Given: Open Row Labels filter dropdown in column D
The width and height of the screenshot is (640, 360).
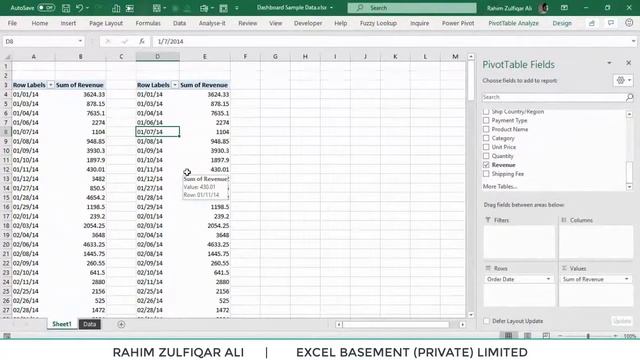Looking at the screenshot, I should click(x=175, y=85).
